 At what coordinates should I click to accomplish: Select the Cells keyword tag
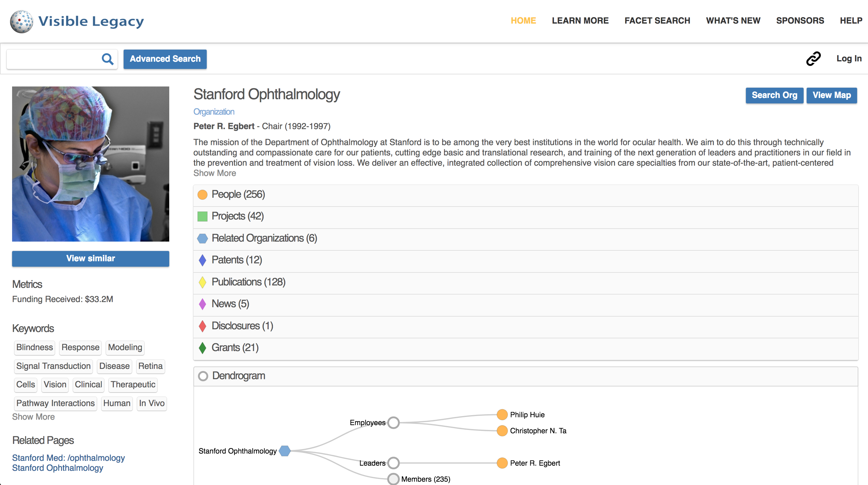[26, 385]
